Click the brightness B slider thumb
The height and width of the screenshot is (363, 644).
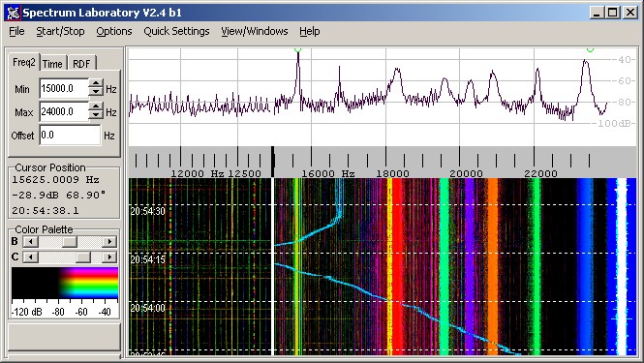click(69, 241)
